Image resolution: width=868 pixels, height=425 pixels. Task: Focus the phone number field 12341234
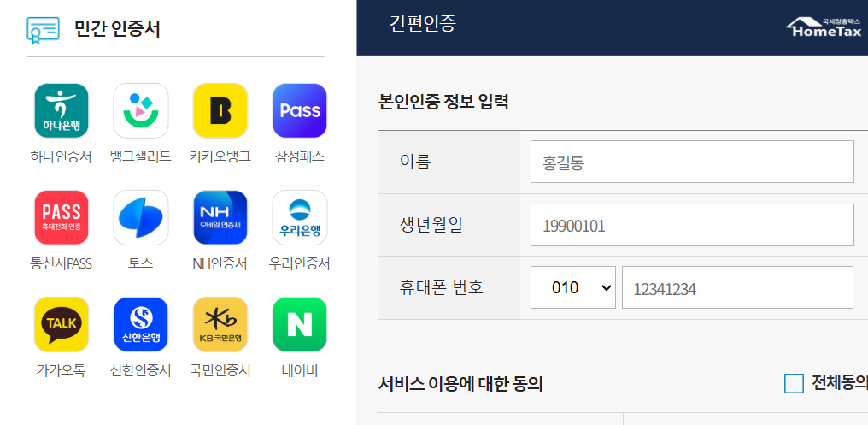[x=737, y=287]
